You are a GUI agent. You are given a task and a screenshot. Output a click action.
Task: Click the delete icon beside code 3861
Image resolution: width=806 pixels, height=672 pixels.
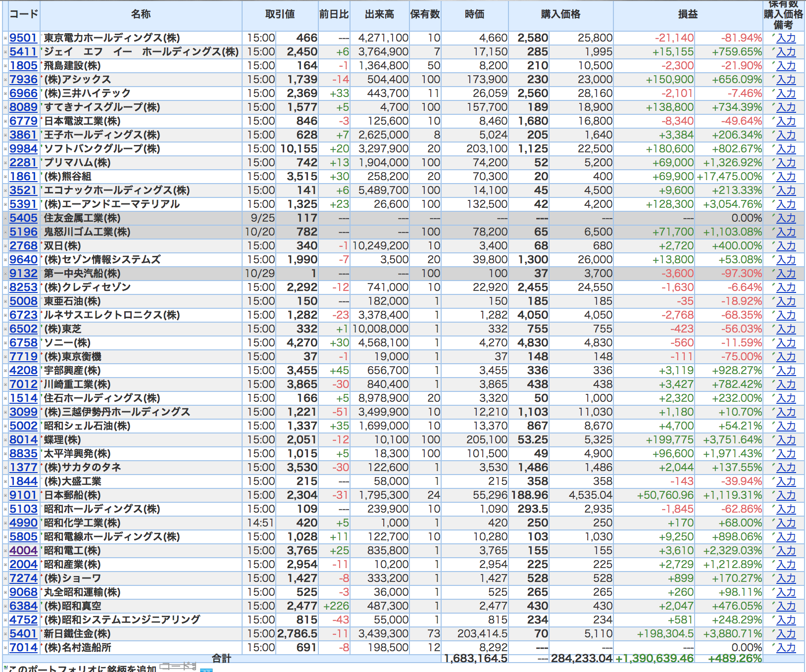click(5, 135)
